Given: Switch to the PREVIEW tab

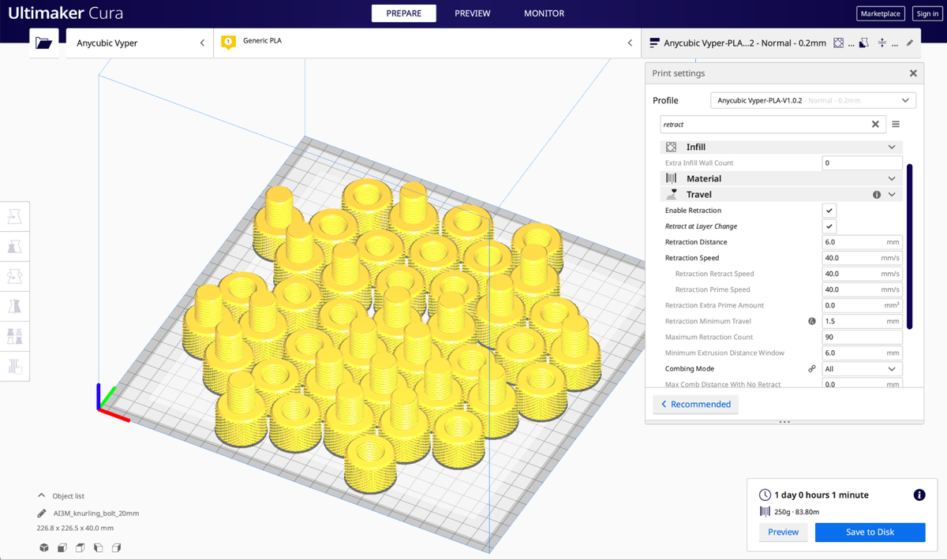Looking at the screenshot, I should [x=472, y=13].
